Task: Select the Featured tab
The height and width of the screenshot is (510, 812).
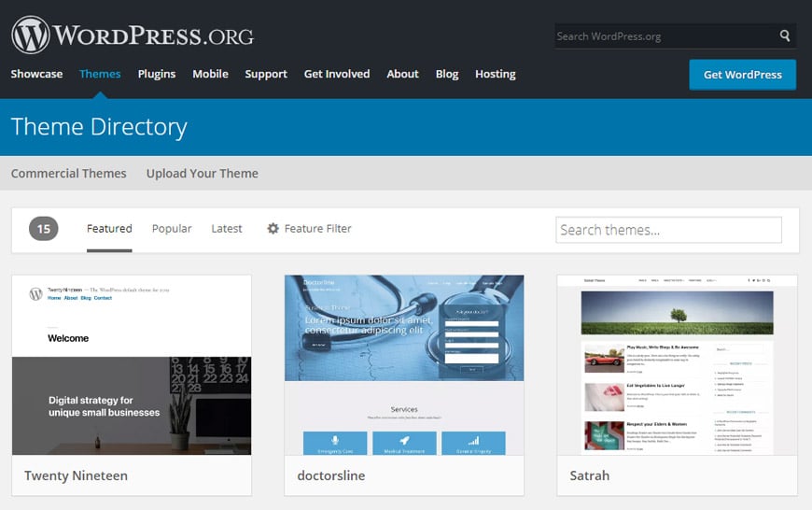Action: [x=109, y=229]
